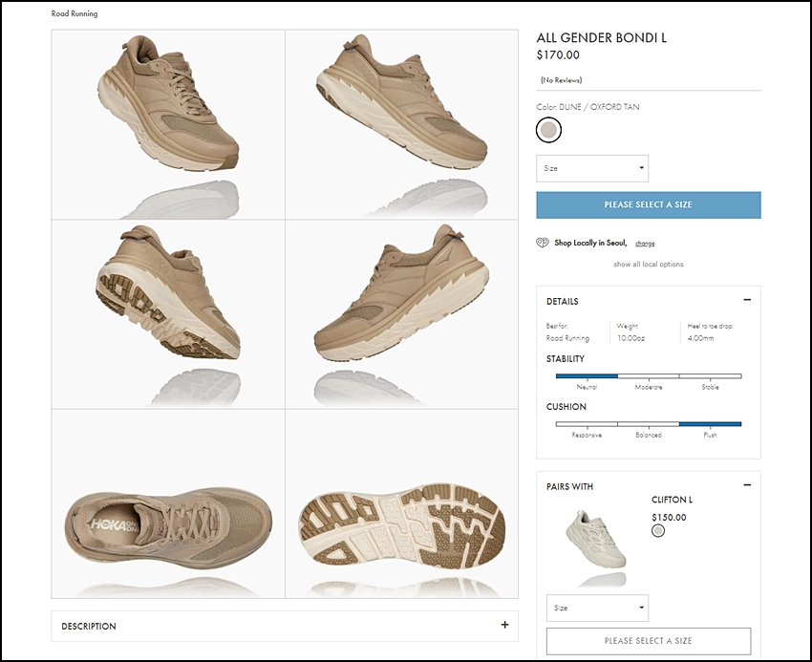Open the Clifton L product name link

pyautogui.click(x=672, y=500)
